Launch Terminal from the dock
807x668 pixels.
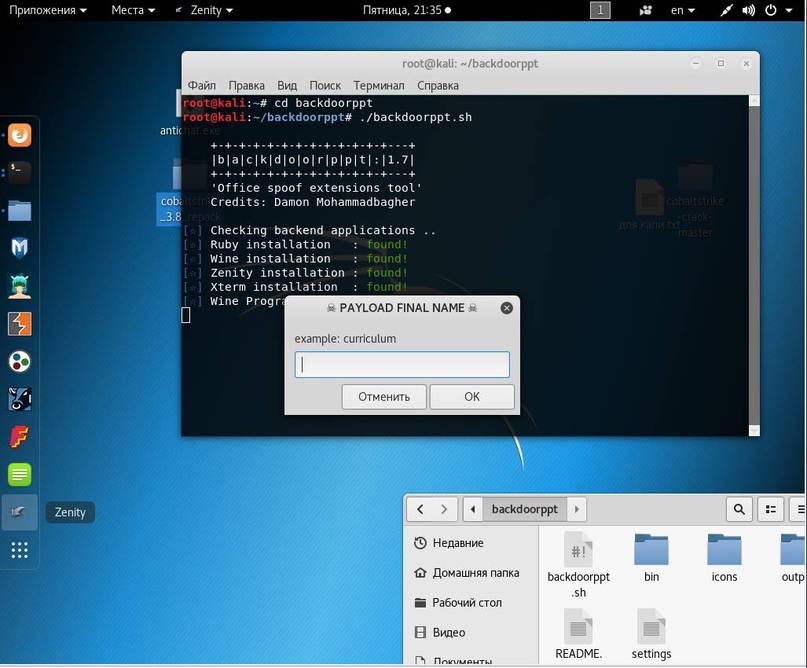(20, 172)
